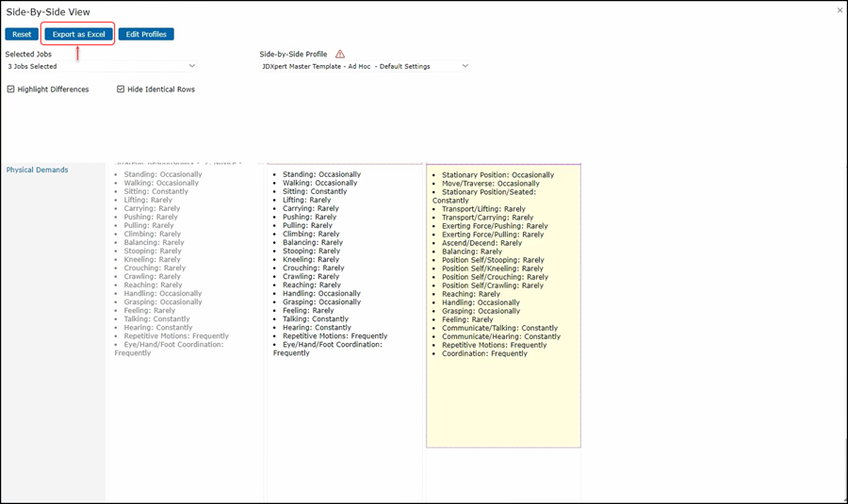Close the Side-By-Side View dialog
This screenshot has width=848, height=504.
coord(840,10)
